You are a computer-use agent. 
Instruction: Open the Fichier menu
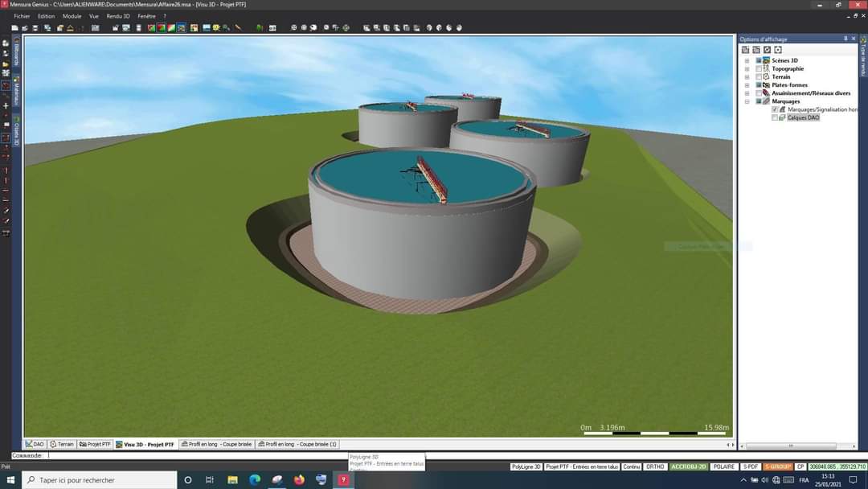click(22, 16)
